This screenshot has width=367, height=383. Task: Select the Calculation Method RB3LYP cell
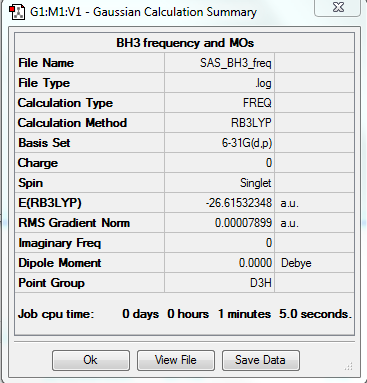coord(219,123)
